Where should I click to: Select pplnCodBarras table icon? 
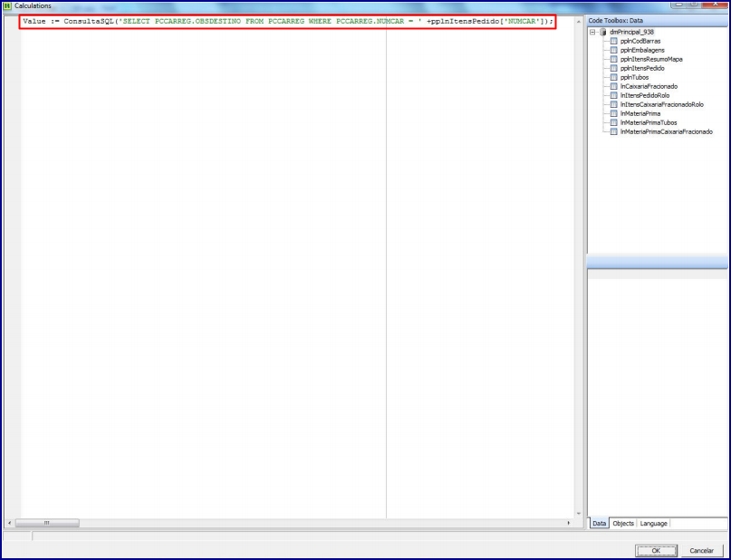613,41
